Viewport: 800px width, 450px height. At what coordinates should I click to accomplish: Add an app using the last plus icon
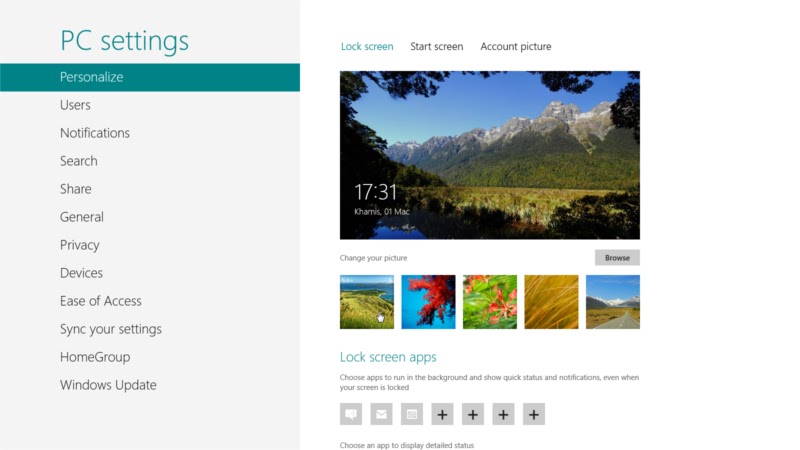coord(534,414)
